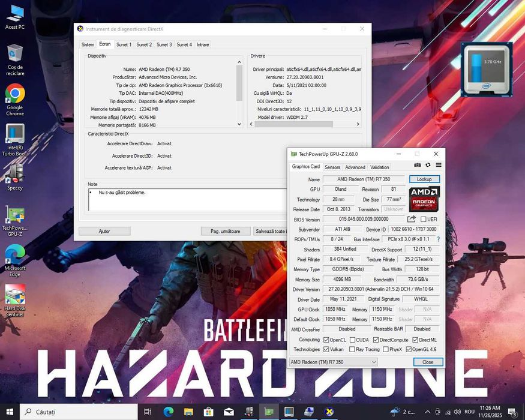This screenshot has height=420, width=525.
Task: Expand hidden system tray icons chevron
Action: [428, 412]
